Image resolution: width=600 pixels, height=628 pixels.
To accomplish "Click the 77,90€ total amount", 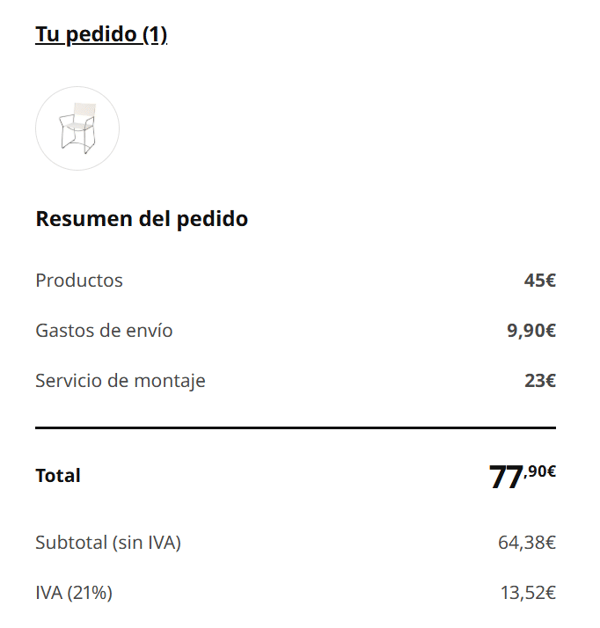I will [x=522, y=476].
